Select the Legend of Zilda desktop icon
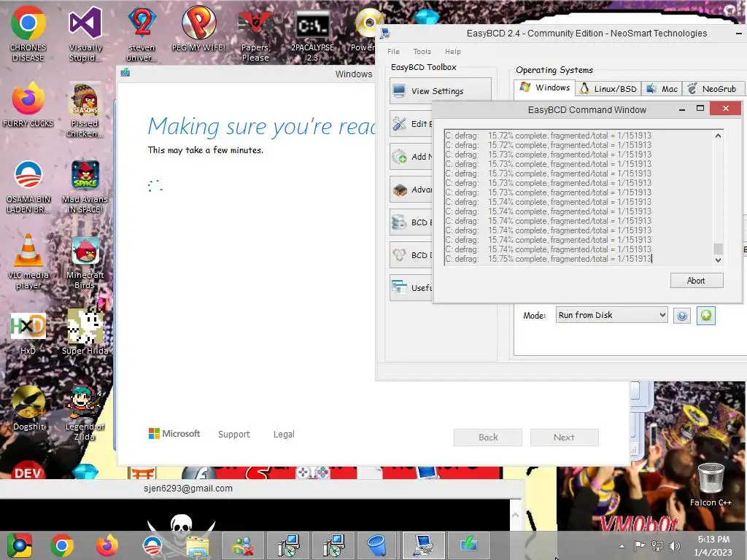This screenshot has height=560, width=747. point(85,413)
